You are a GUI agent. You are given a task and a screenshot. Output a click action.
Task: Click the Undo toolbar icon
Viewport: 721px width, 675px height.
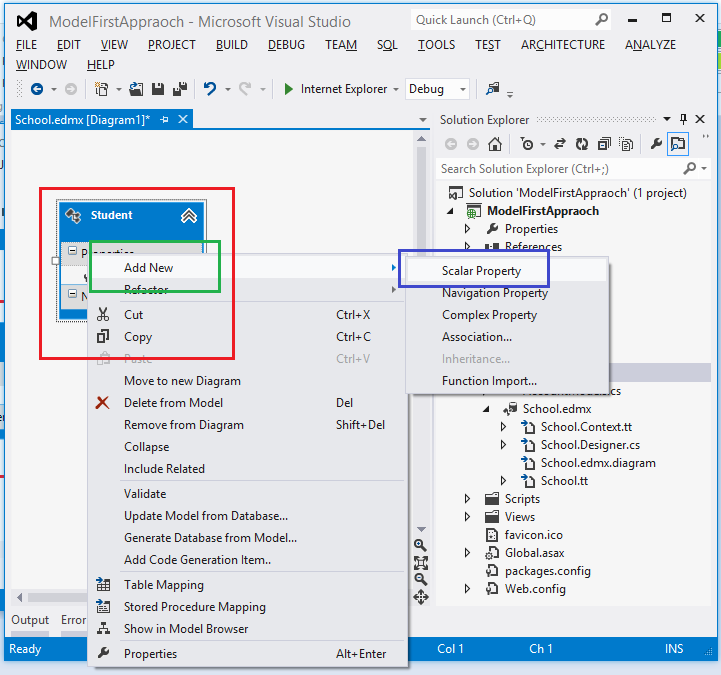[x=210, y=88]
